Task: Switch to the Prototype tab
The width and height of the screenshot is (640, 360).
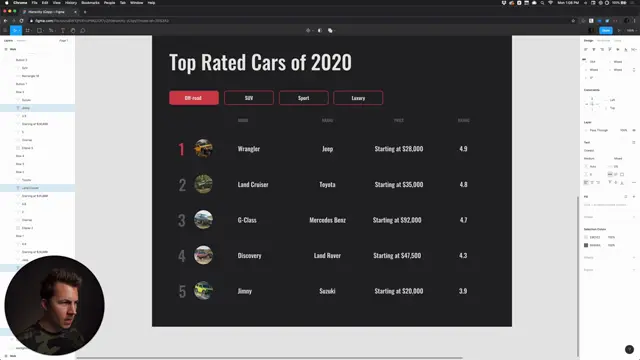Action: (x=603, y=41)
